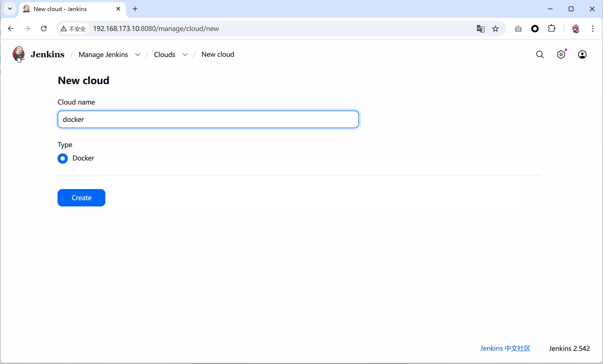Viewport: 603px width, 364px height.
Task: Open the Jenkins search icon
Action: tap(540, 55)
